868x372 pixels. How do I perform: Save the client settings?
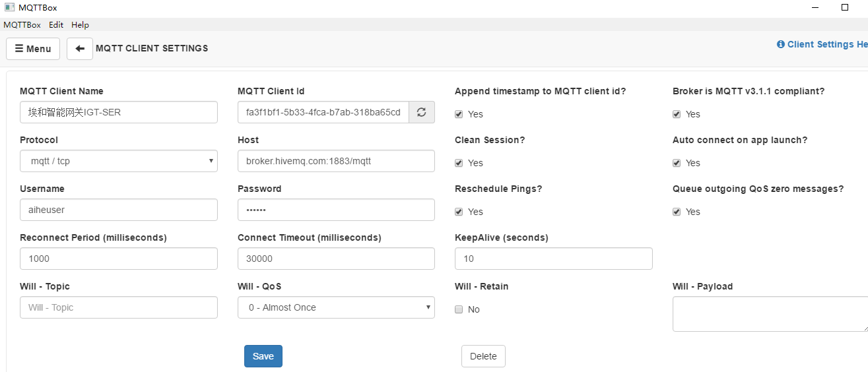pos(263,356)
